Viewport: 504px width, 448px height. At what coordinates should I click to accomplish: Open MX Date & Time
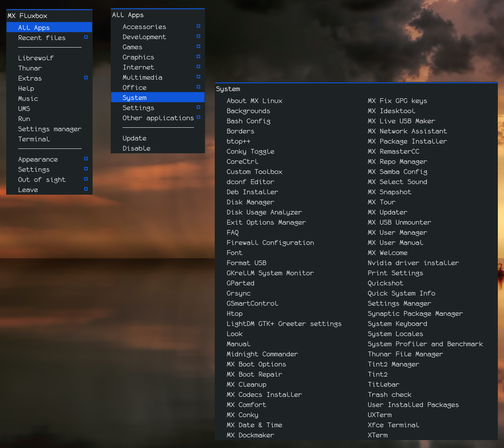[254, 425]
